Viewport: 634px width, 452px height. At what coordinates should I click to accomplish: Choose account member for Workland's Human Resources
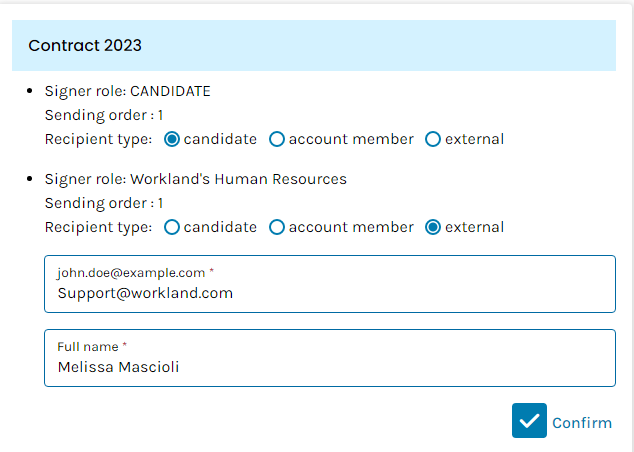click(x=277, y=227)
